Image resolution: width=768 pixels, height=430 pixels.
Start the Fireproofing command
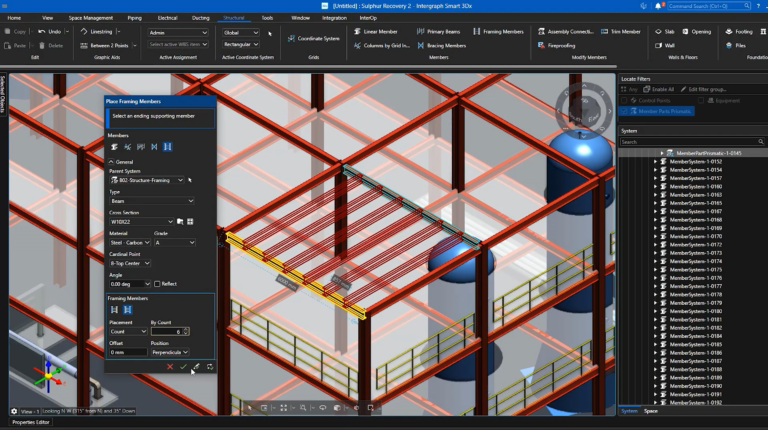point(556,46)
